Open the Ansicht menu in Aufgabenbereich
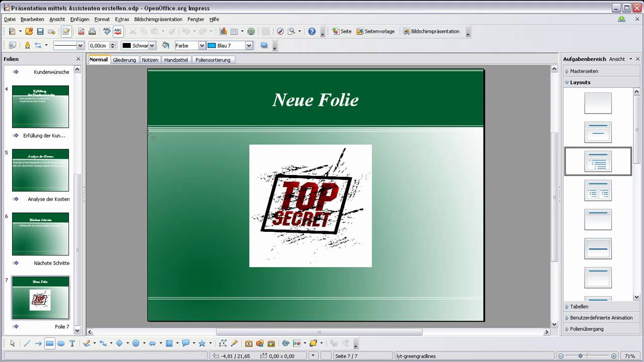The image size is (644, 362). (620, 59)
